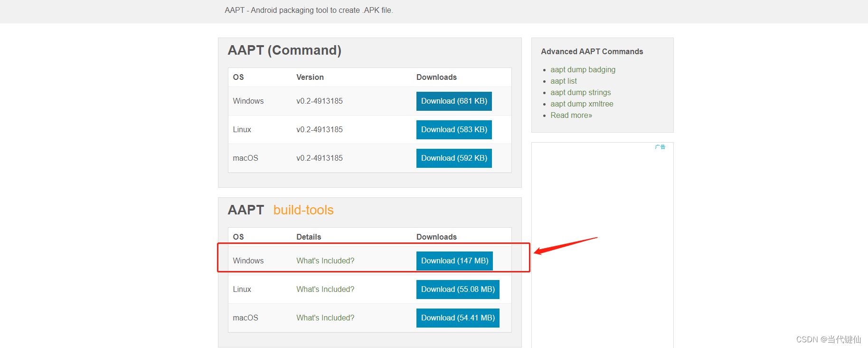The image size is (868, 348).
Task: Click the Linux cell in AAPT Command table
Action: pyautogui.click(x=242, y=130)
